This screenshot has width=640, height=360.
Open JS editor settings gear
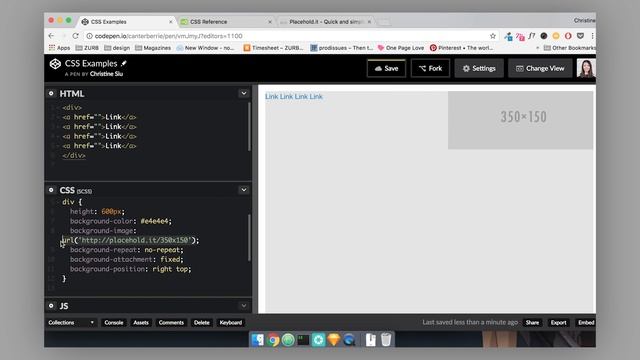click(x=51, y=306)
